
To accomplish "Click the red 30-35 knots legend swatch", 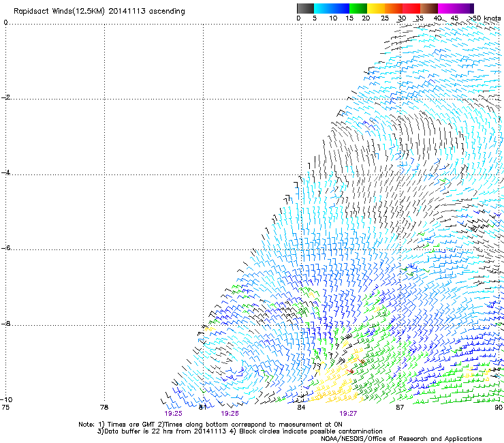I will (x=411, y=8).
